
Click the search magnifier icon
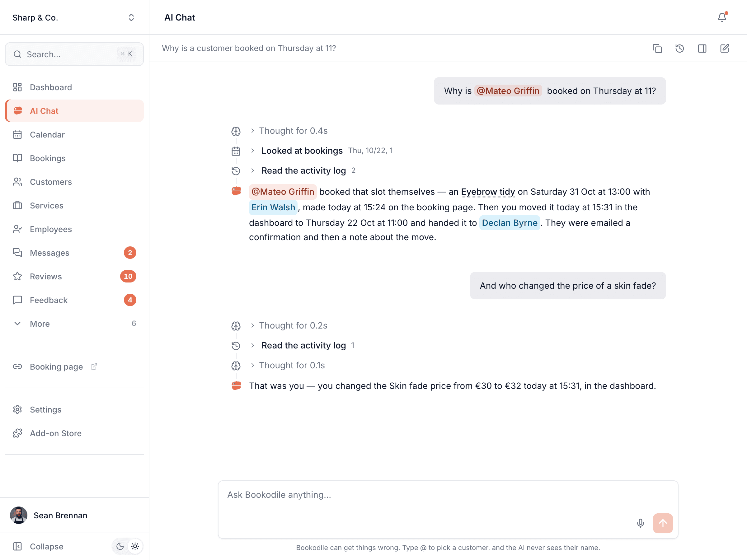point(17,54)
